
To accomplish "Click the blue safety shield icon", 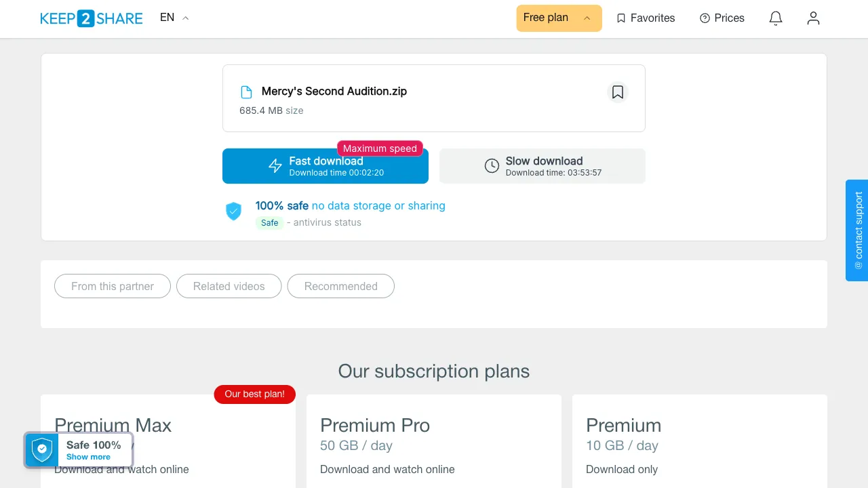I will tap(233, 211).
